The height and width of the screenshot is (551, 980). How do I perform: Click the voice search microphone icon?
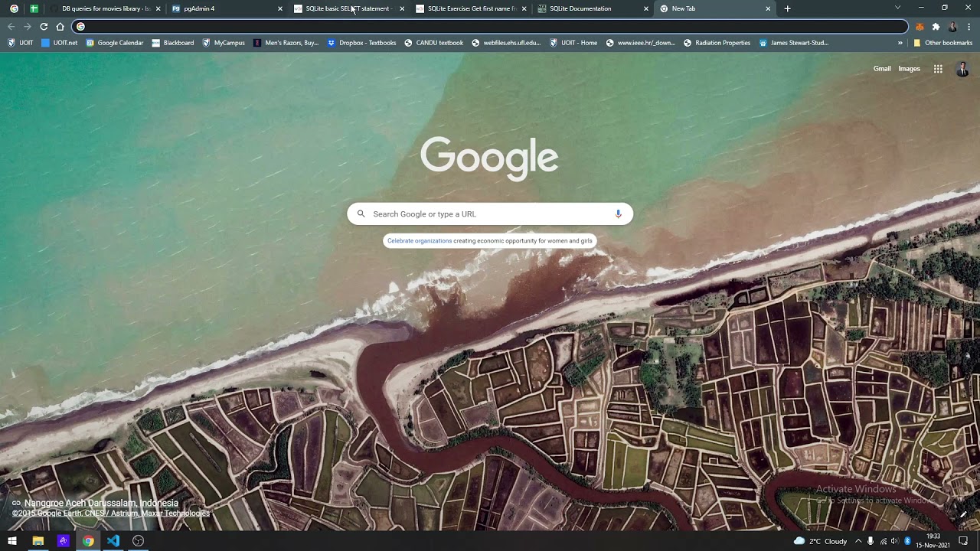coord(618,214)
